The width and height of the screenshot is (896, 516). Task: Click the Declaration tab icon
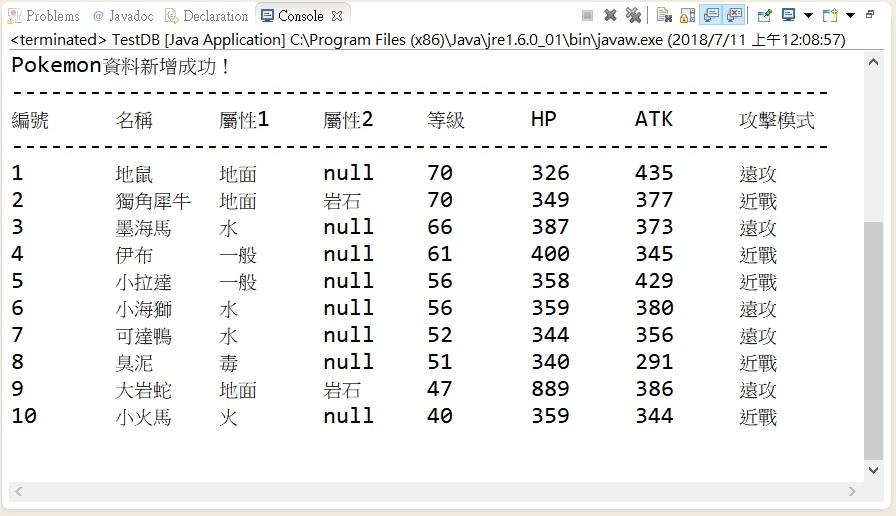[171, 16]
